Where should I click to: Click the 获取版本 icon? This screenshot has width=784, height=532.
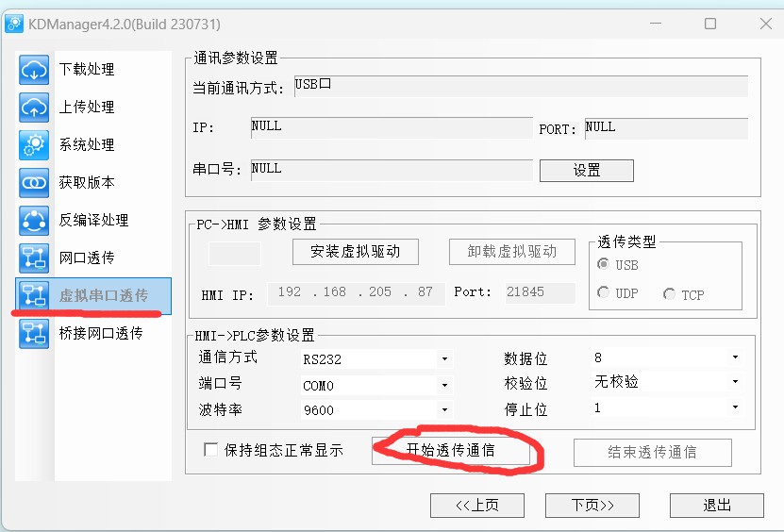(34, 182)
